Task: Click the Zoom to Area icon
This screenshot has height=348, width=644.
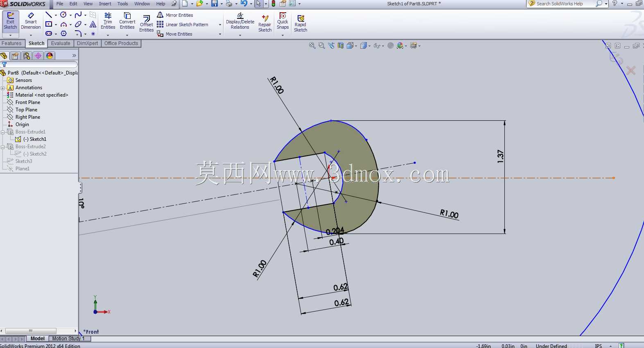Action: (322, 46)
